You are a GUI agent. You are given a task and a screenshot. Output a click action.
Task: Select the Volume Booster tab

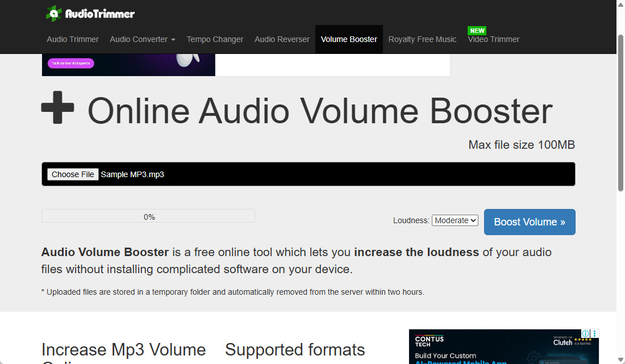[348, 39]
